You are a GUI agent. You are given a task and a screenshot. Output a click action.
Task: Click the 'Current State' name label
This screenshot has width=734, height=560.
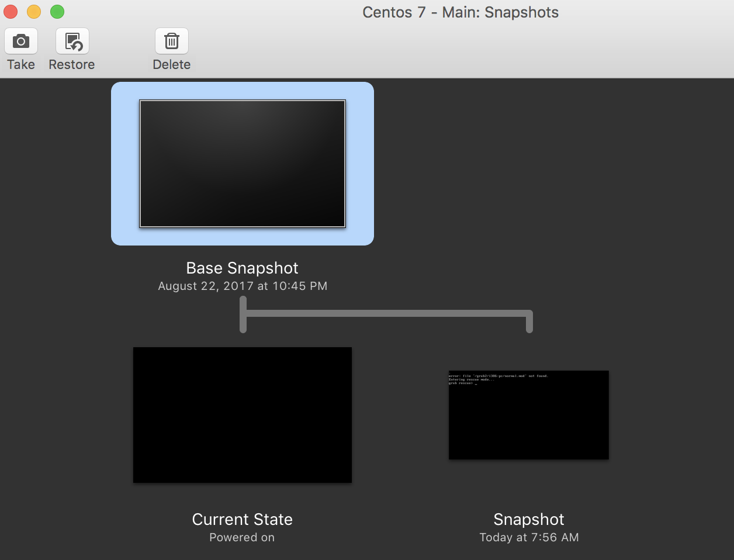tap(243, 519)
